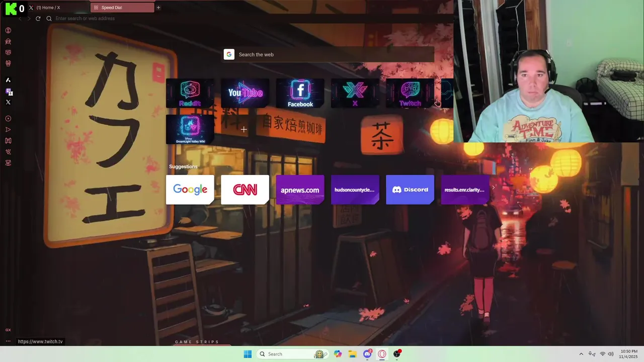Open the mask-shaped sidebar icon
Screen dimensions: 644x362
8,63
